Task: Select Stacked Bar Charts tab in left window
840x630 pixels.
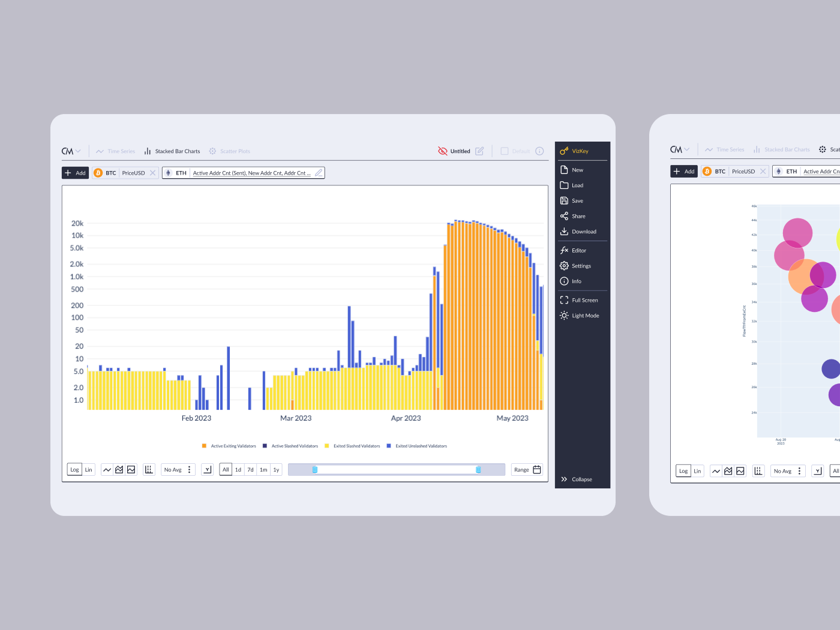Action: [x=172, y=151]
